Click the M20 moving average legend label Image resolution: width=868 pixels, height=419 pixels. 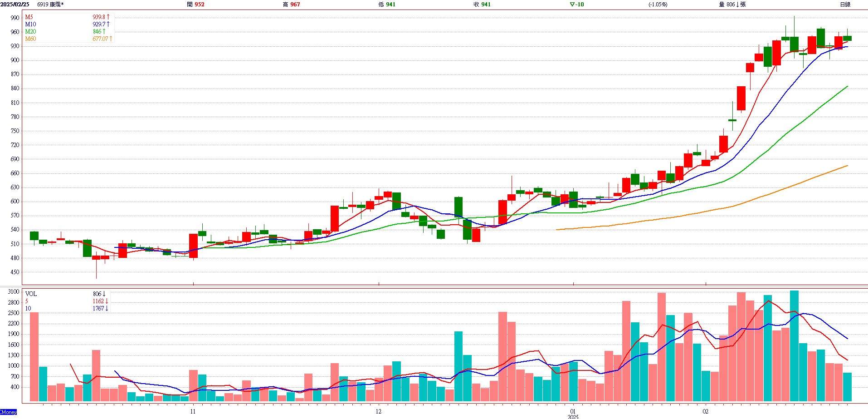30,31
